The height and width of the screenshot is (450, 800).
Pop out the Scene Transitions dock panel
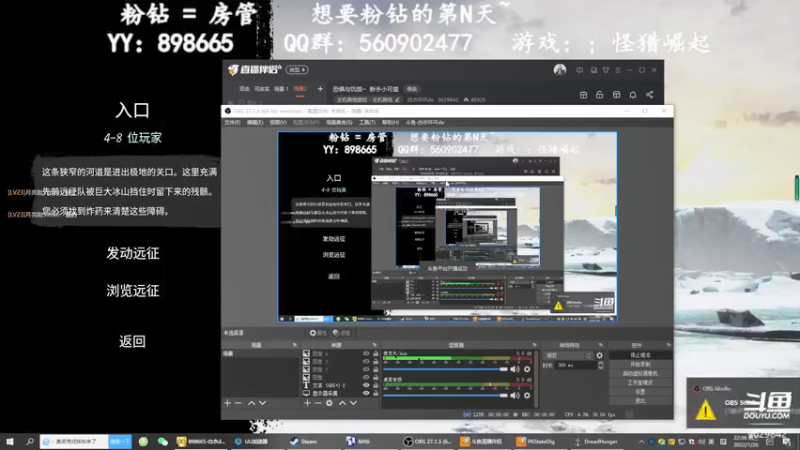tap(601, 345)
